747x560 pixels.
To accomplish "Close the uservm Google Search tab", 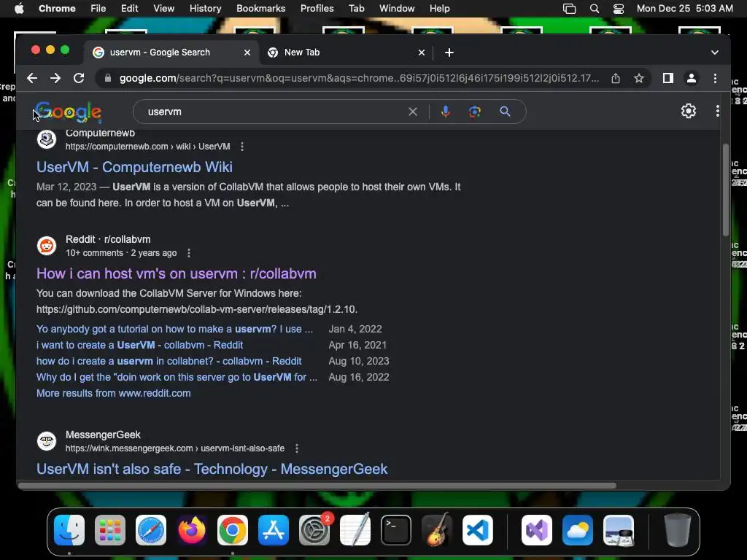I will point(247,52).
